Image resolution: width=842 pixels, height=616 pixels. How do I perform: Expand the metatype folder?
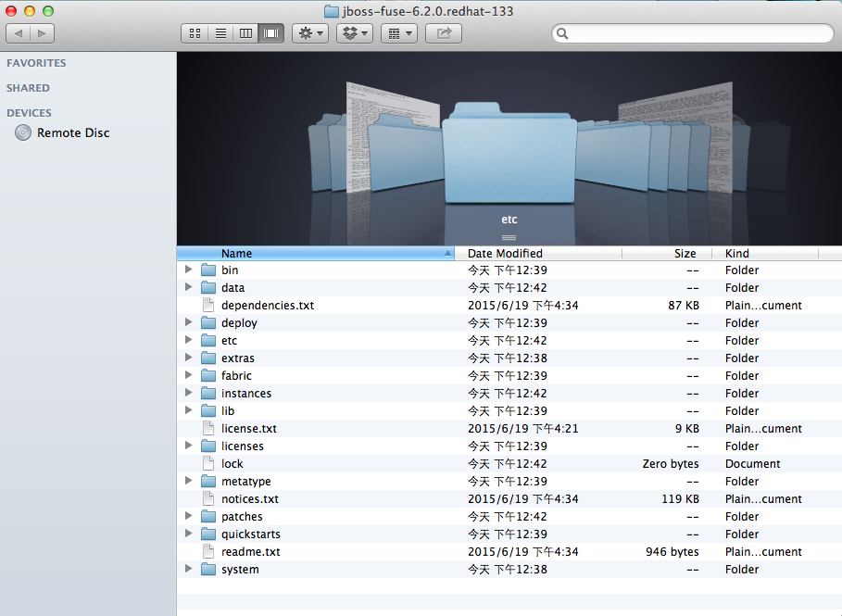188,481
